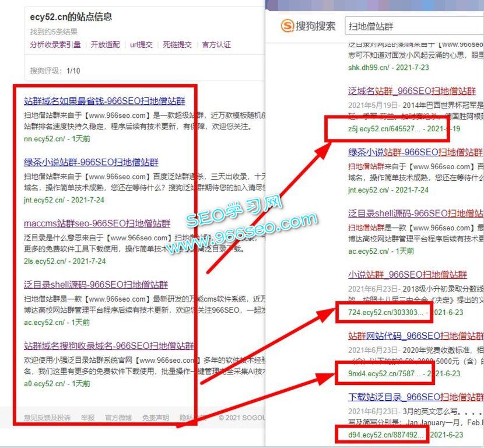
Task: Open result 下载站泛目录_966SEO扫地僧站群
Action: [416, 397]
